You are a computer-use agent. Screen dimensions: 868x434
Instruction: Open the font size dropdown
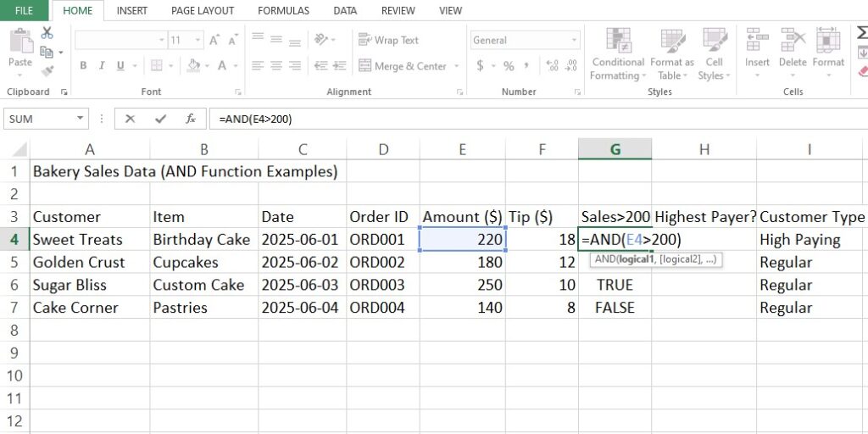(x=198, y=41)
